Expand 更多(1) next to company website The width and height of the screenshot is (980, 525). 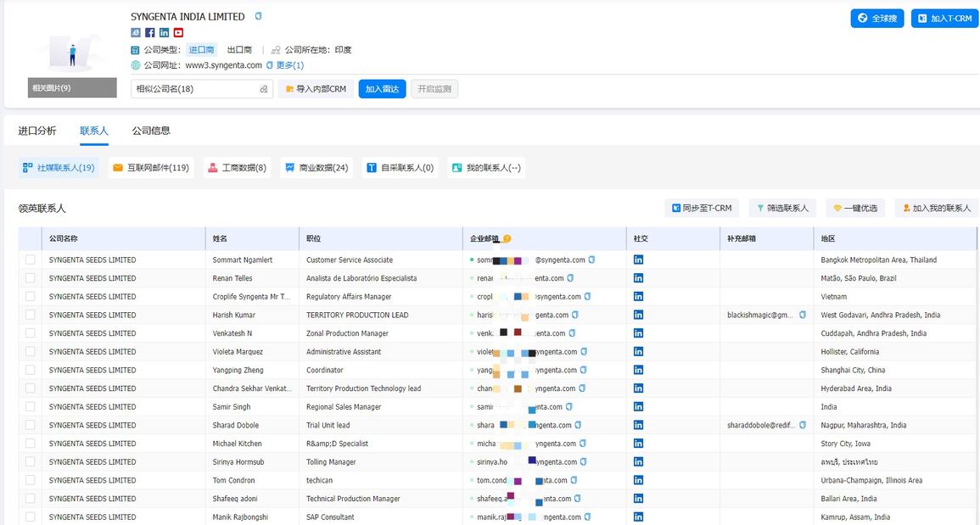pos(289,65)
